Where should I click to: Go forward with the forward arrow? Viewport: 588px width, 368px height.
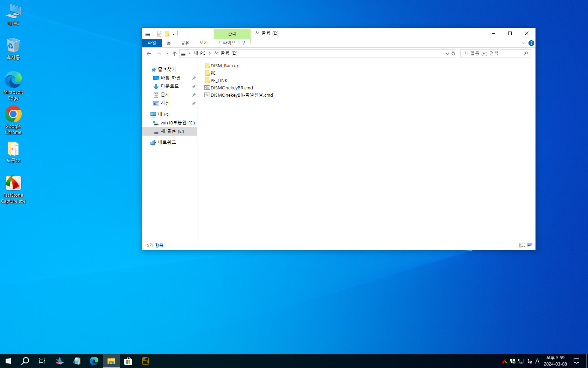pos(159,54)
